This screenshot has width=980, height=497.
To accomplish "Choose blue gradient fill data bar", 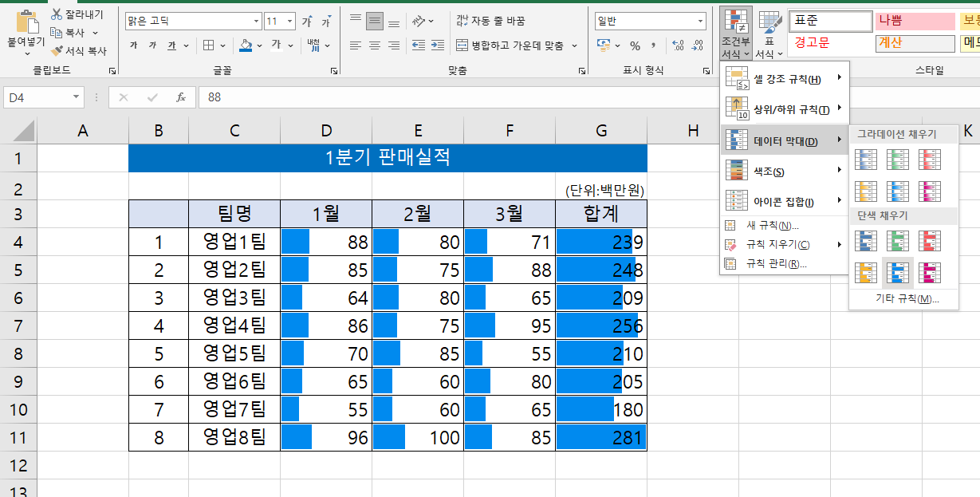I will pos(866,160).
